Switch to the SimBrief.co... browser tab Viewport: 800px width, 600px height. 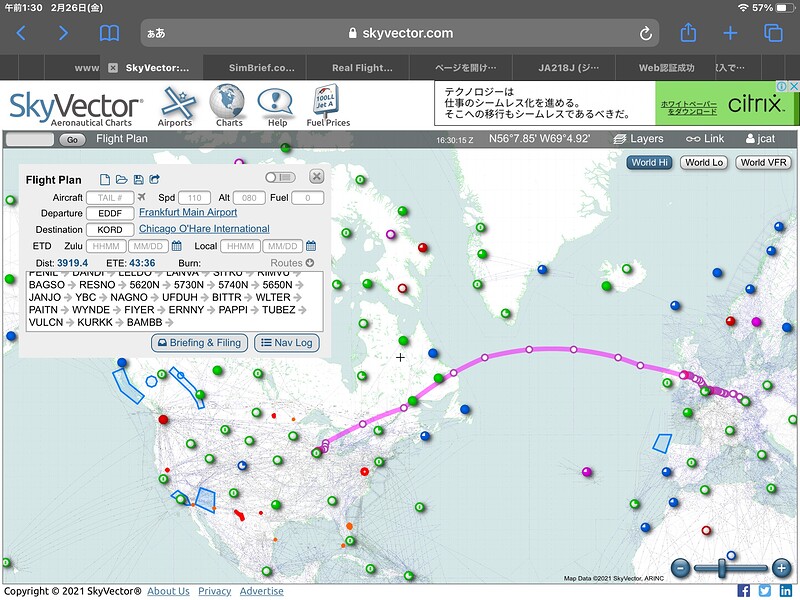(261, 68)
